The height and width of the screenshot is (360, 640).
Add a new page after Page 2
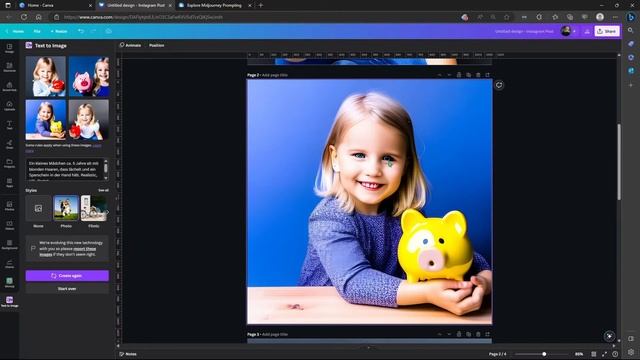[487, 75]
